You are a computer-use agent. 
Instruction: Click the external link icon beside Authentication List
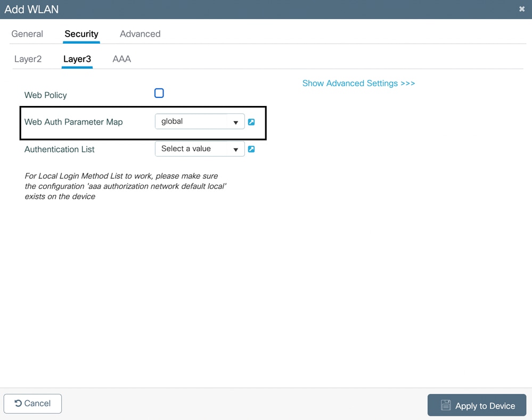coord(251,149)
